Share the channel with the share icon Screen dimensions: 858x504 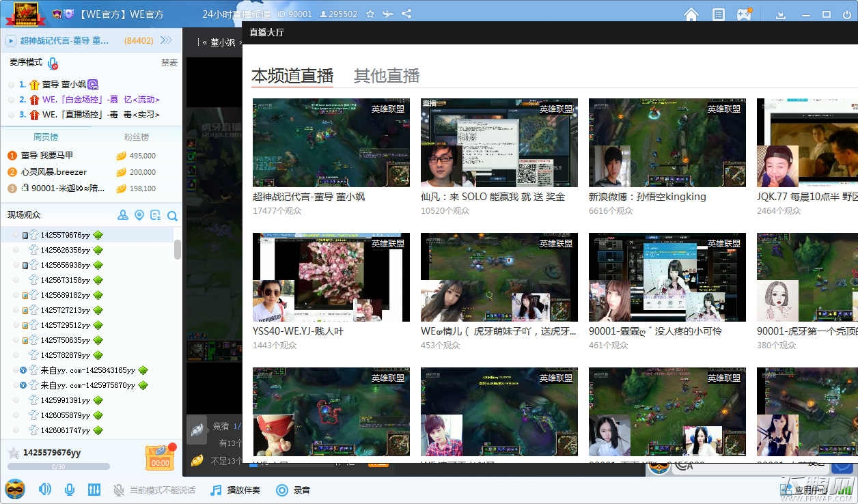(x=406, y=14)
